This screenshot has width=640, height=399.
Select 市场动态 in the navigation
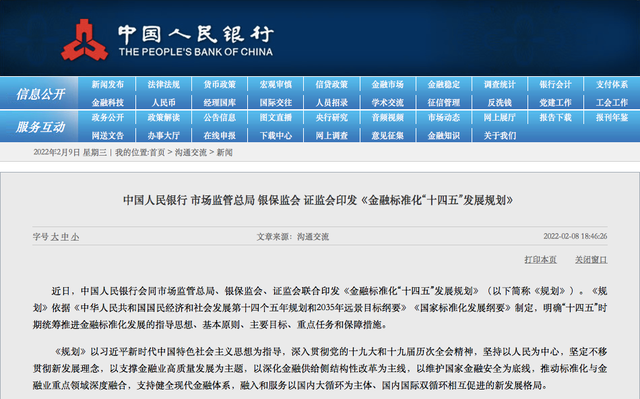[444, 117]
